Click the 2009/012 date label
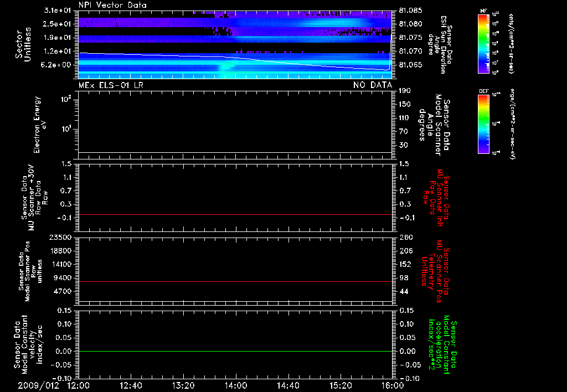567x392 pixels. [x=38, y=385]
